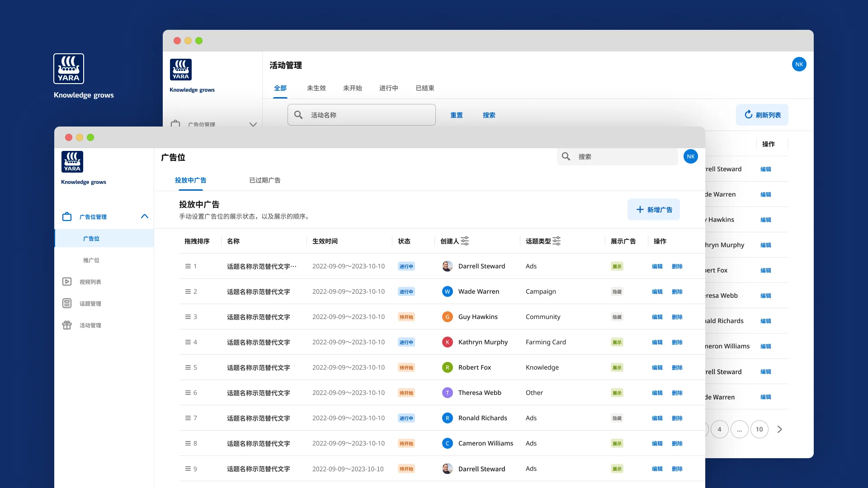Click the 话题管理 topic management sidebar icon
This screenshot has width=868, height=488.
pyautogui.click(x=67, y=303)
